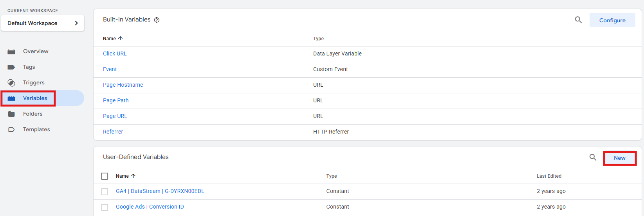
Task: Open the Page Hostname variable
Action: click(x=123, y=85)
